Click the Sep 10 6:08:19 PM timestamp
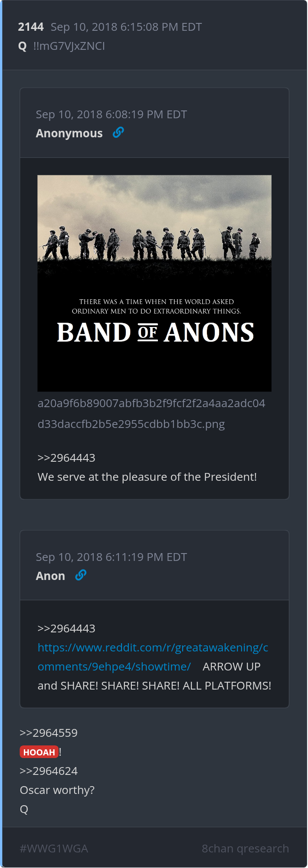 click(x=111, y=114)
